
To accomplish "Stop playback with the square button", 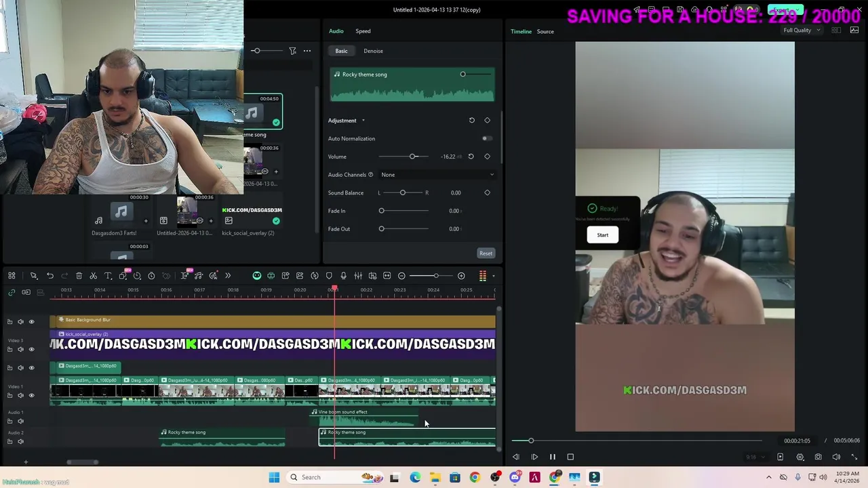I will [570, 457].
